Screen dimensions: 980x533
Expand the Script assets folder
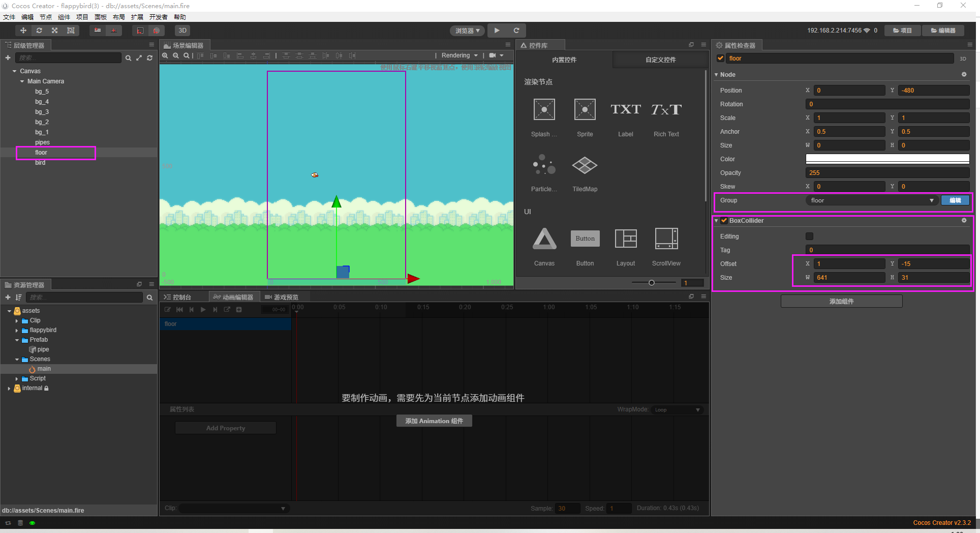click(17, 379)
